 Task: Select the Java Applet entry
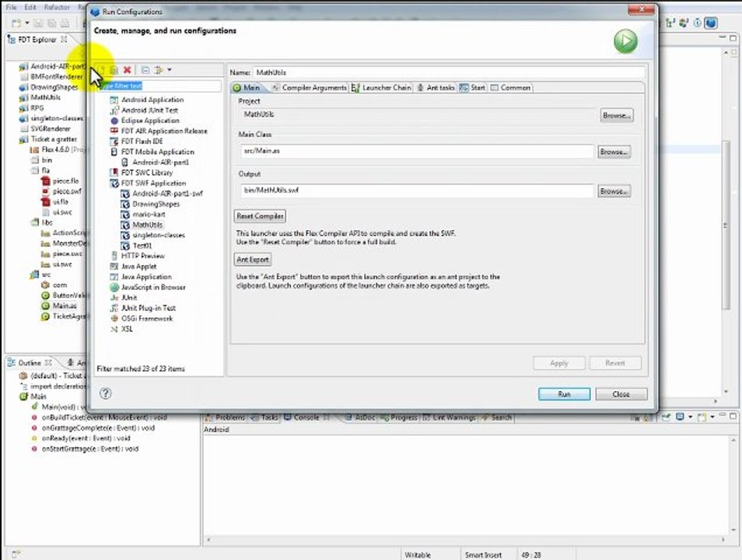[x=138, y=267]
